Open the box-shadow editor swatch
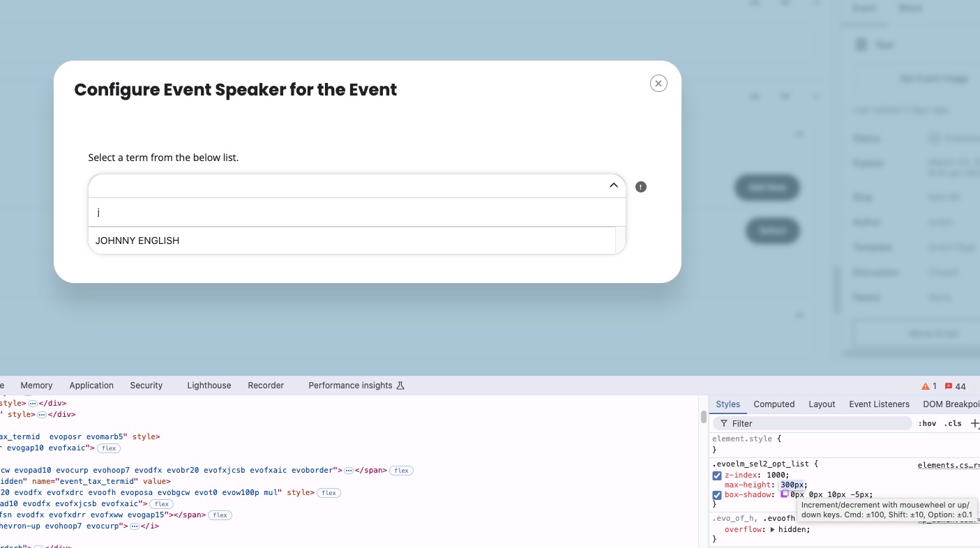The height and width of the screenshot is (548, 980). tap(785, 494)
